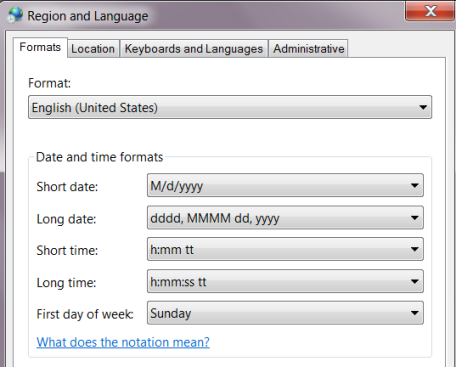Click the 'First day of week:' label
This screenshot has width=456, height=367.
85,314
